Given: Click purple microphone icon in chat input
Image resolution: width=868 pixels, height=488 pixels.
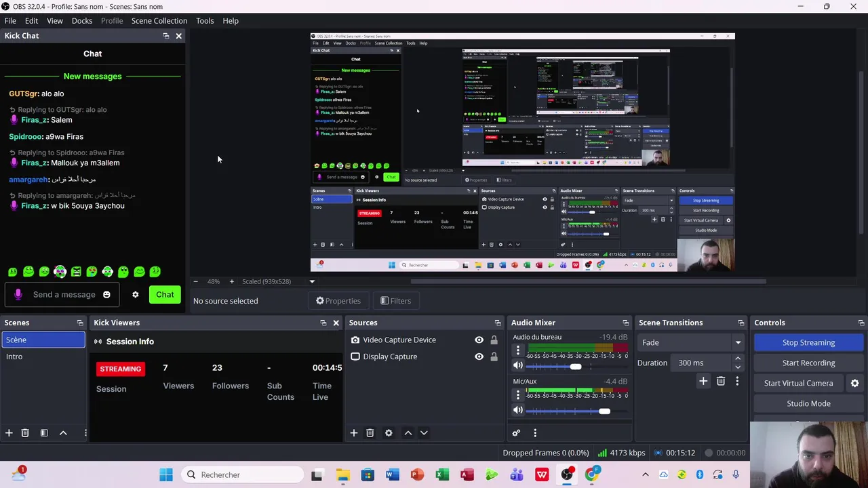Looking at the screenshot, I should (18, 294).
